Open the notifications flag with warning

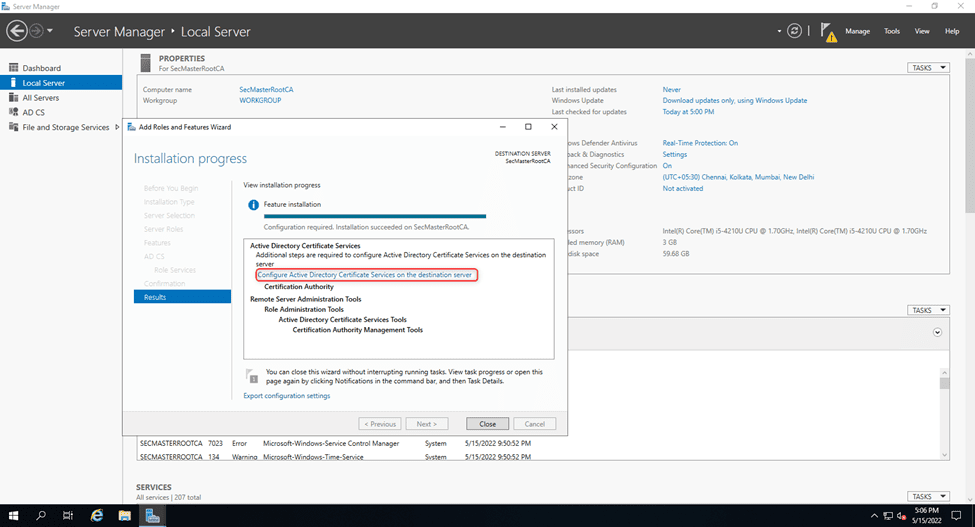[x=828, y=32]
